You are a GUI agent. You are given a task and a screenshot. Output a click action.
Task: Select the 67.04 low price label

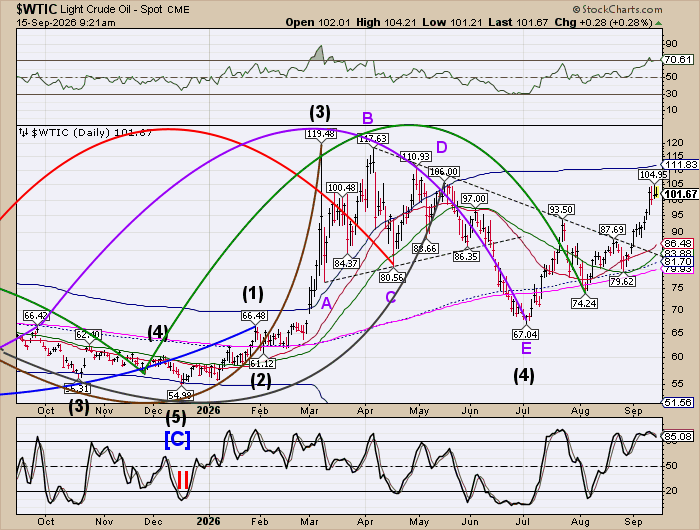[525, 334]
